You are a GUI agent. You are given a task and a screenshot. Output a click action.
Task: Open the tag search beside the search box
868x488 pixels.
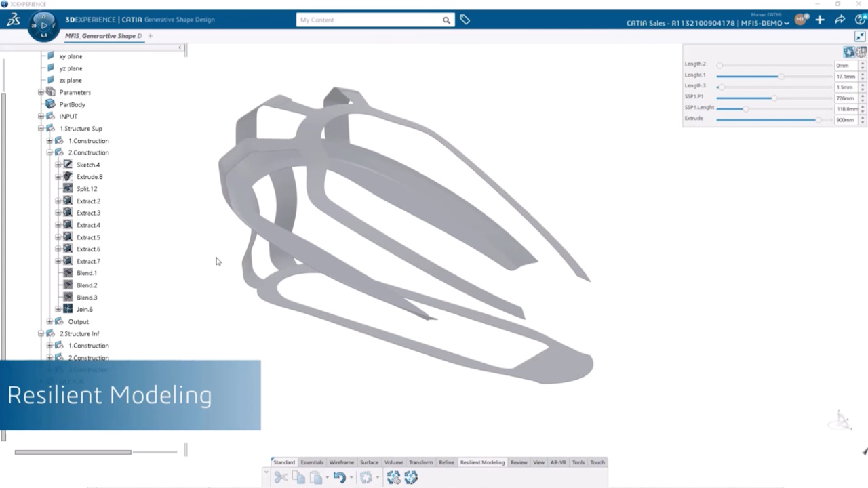[465, 20]
